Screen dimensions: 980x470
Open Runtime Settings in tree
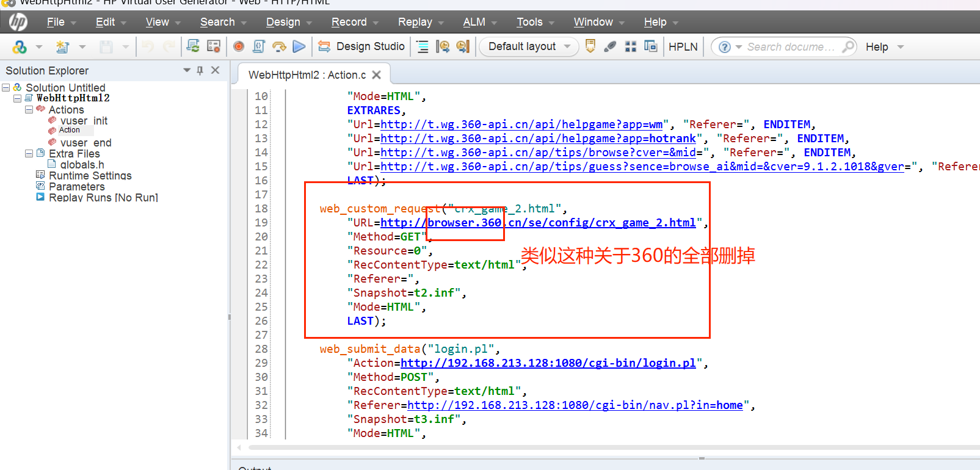click(90, 176)
